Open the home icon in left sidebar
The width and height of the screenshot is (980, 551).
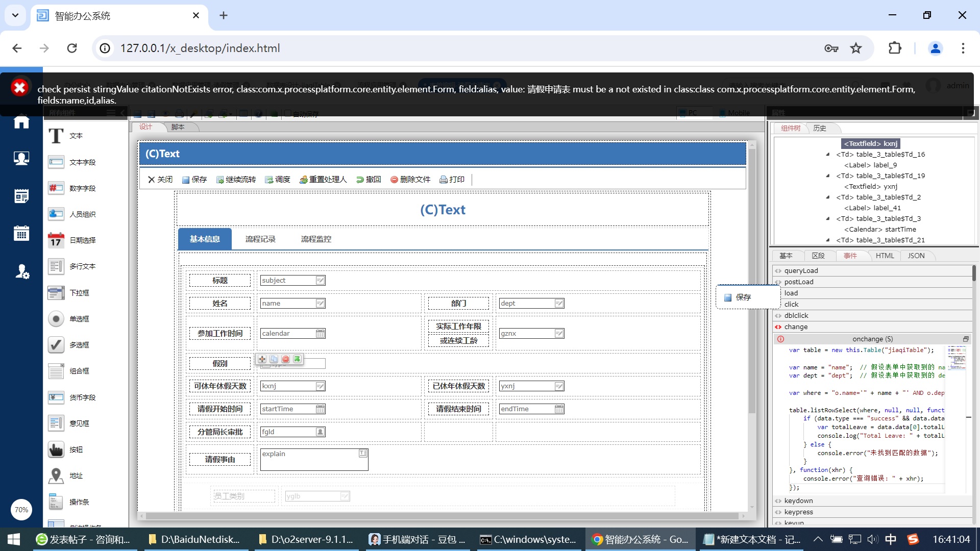[21, 122]
